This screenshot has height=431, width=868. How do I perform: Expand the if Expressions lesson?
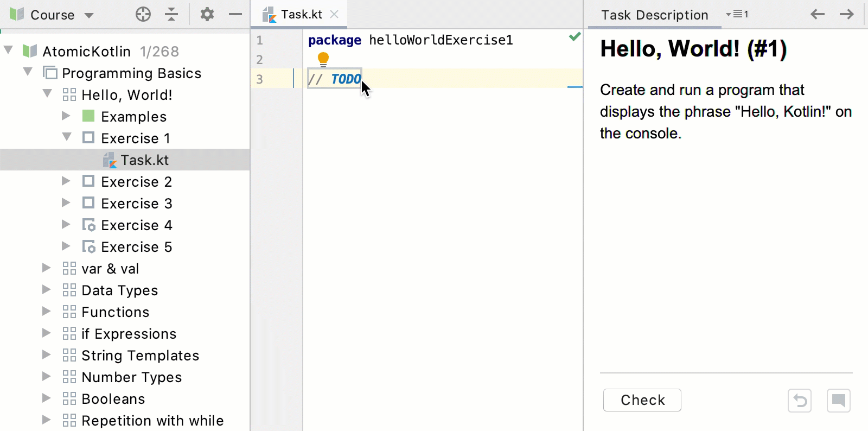pos(47,333)
